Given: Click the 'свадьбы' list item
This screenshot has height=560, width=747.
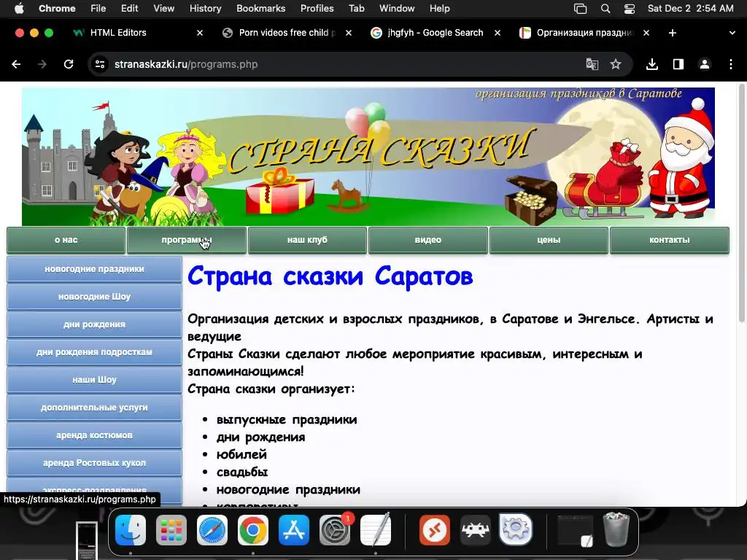Looking at the screenshot, I should click(x=242, y=472).
